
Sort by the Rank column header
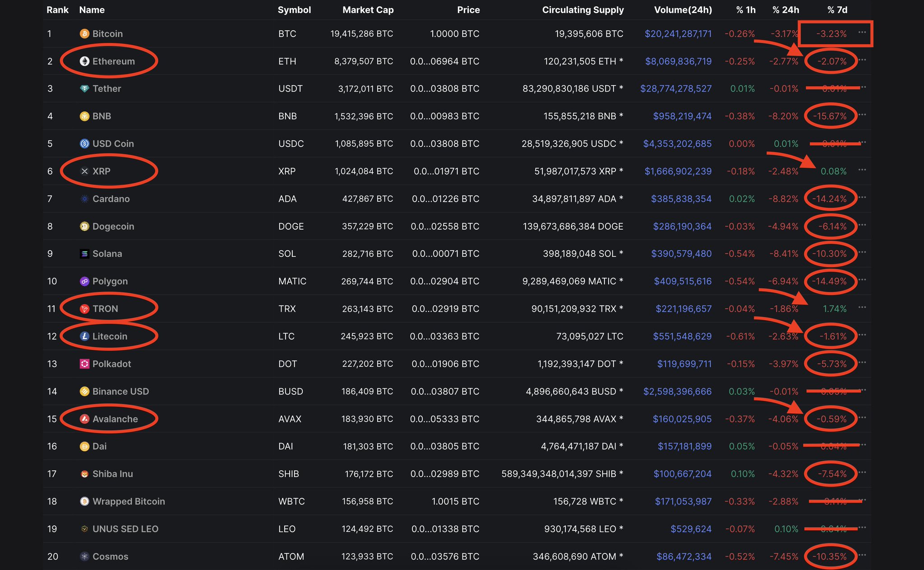[x=58, y=10]
